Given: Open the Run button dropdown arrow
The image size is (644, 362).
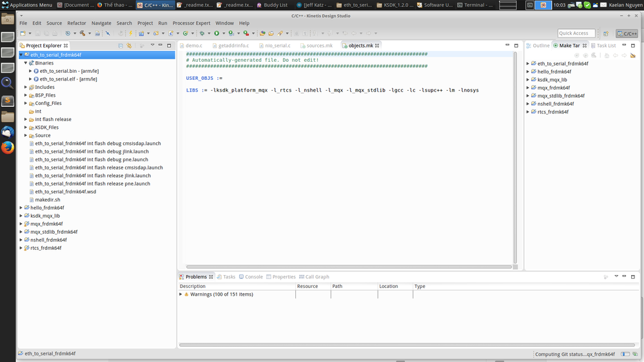Looking at the screenshot, I should pos(224,33).
